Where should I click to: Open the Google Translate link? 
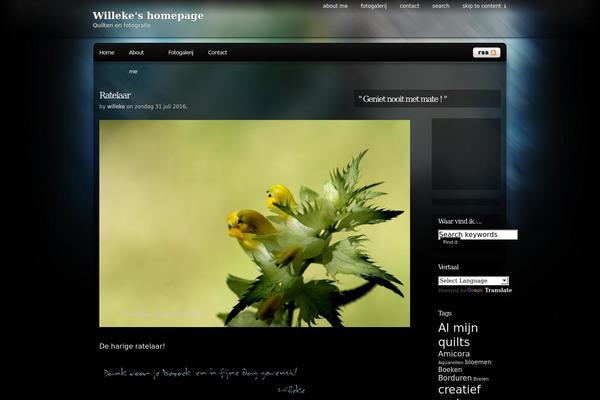coord(489,290)
